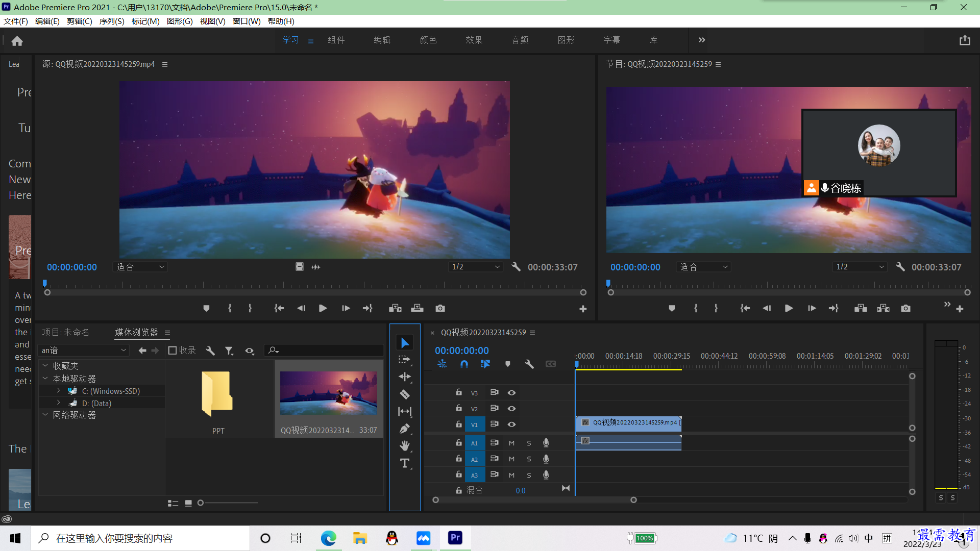980x551 pixels.
Task: Toggle V1 track output eye
Action: pos(511,424)
